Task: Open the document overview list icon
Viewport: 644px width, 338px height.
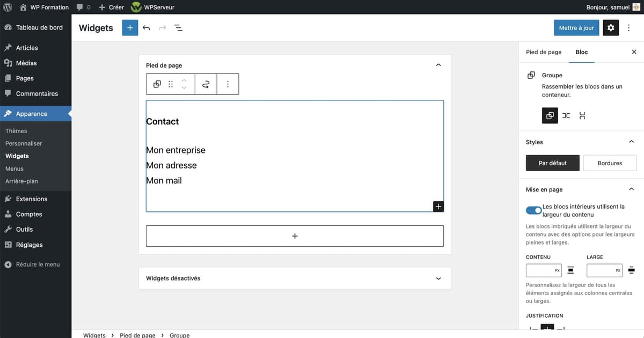Action: (x=178, y=27)
